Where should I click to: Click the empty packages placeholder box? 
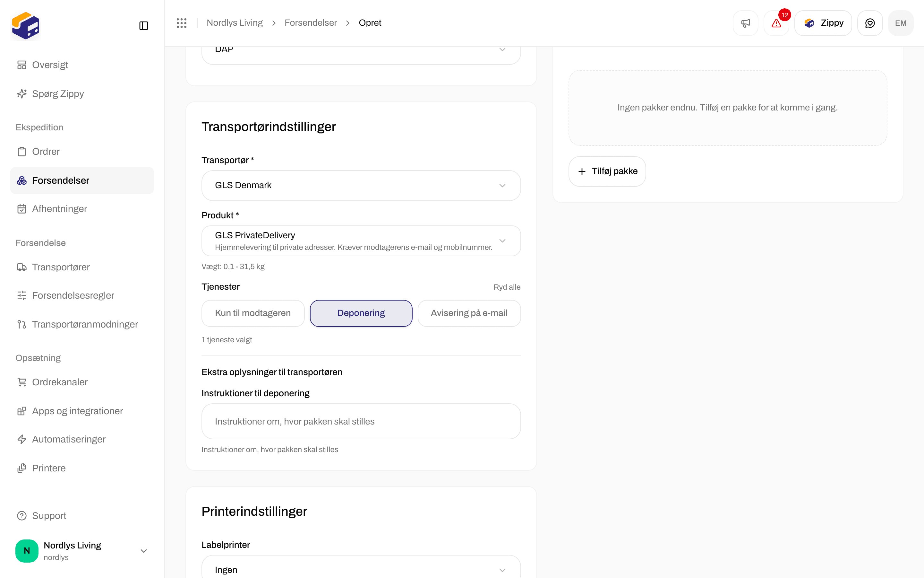(x=727, y=108)
